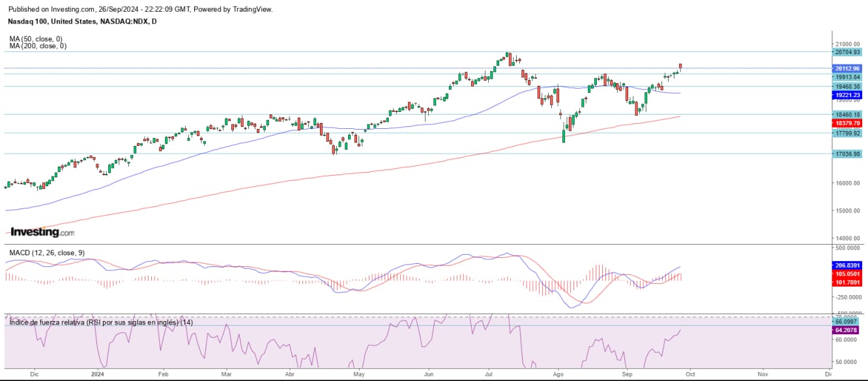
Task: Select the purple RSI value tag 64.2078
Action: (x=847, y=331)
